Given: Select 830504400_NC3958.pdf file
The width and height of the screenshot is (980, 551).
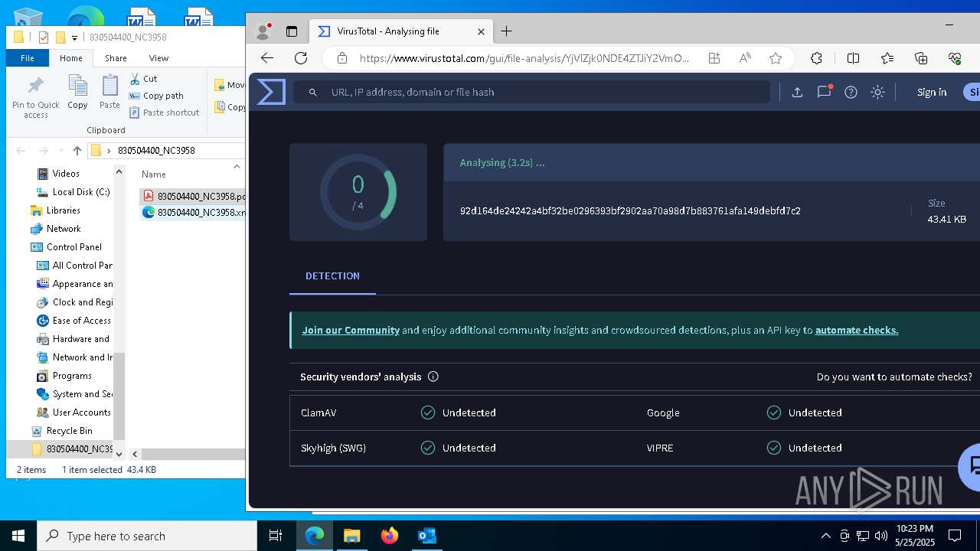Looking at the screenshot, I should [194, 196].
